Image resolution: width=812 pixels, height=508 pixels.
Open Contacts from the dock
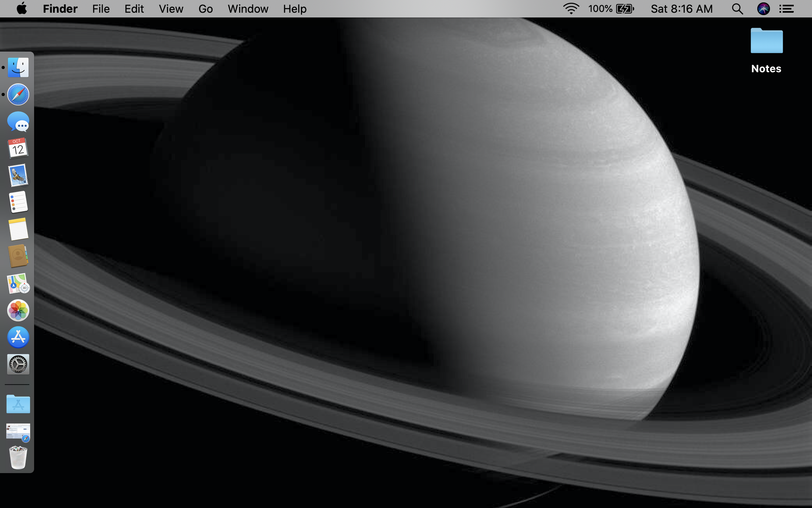18,256
